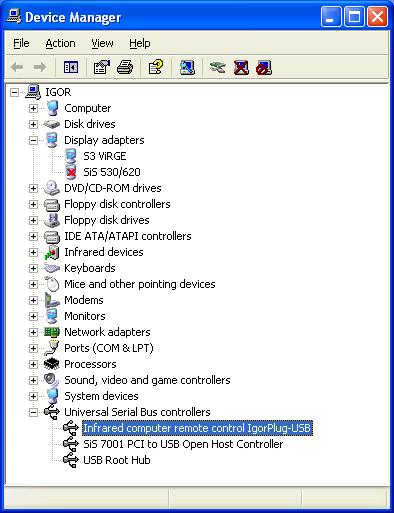Click the Forward arrow toolbar button

[40, 68]
